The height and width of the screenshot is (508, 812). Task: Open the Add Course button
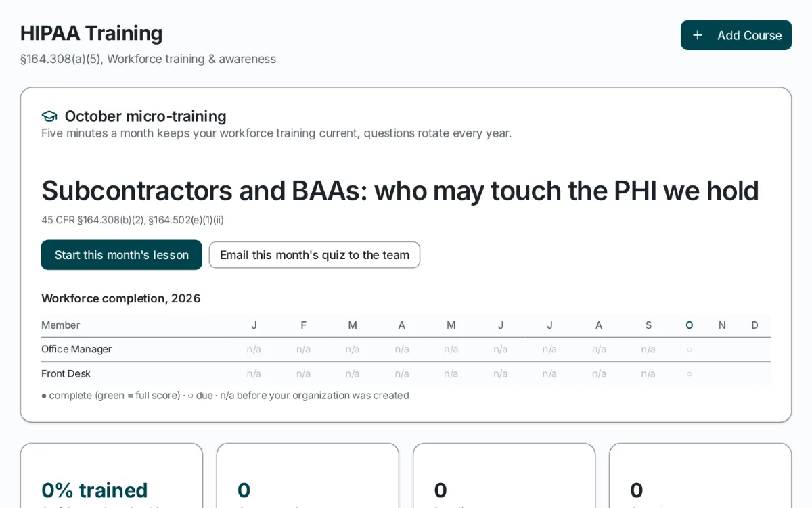[736, 35]
